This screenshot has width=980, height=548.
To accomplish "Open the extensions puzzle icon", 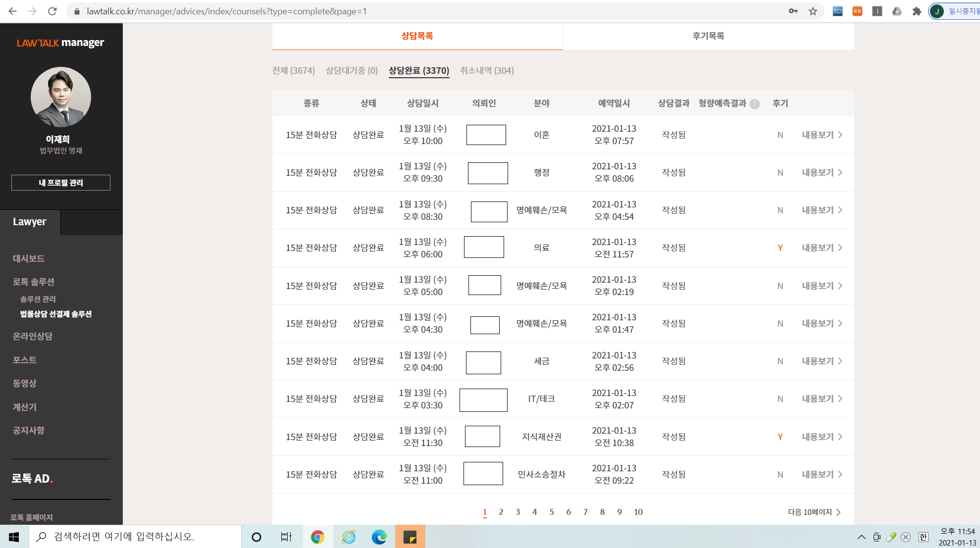I will click(x=917, y=11).
